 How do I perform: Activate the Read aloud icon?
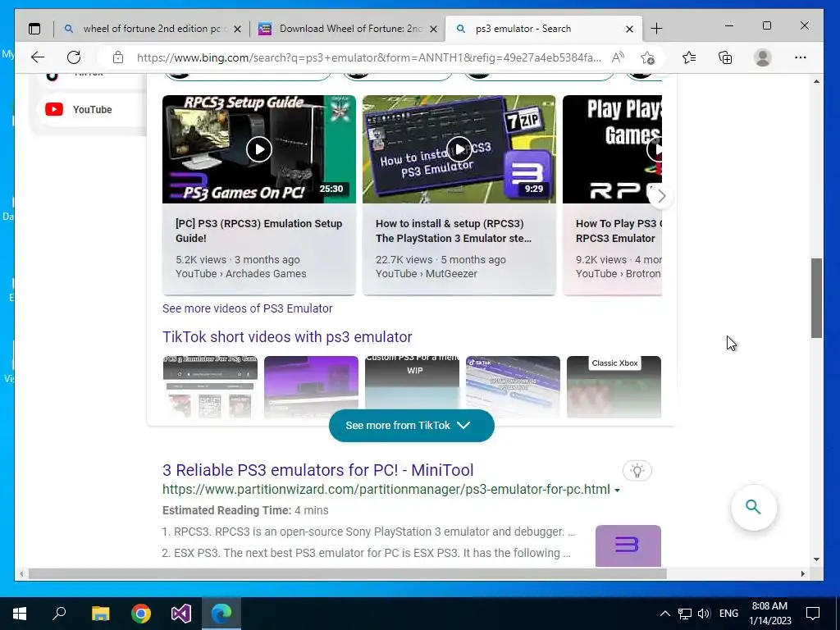point(618,57)
